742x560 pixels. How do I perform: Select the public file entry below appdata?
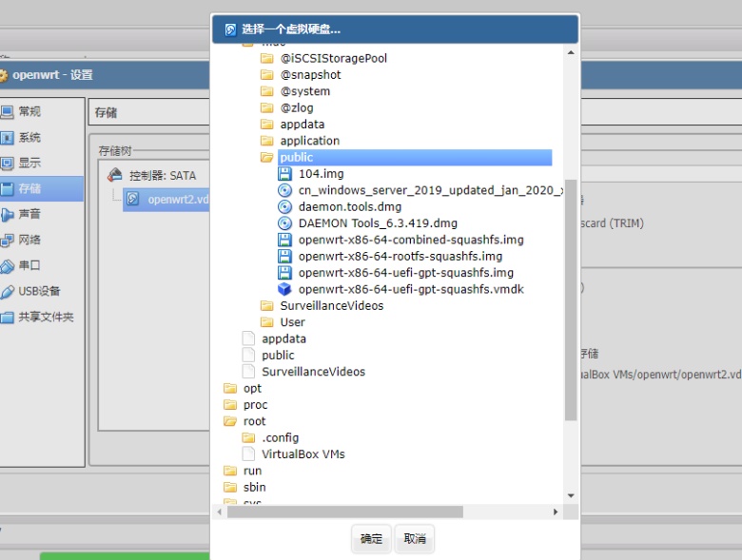click(278, 356)
